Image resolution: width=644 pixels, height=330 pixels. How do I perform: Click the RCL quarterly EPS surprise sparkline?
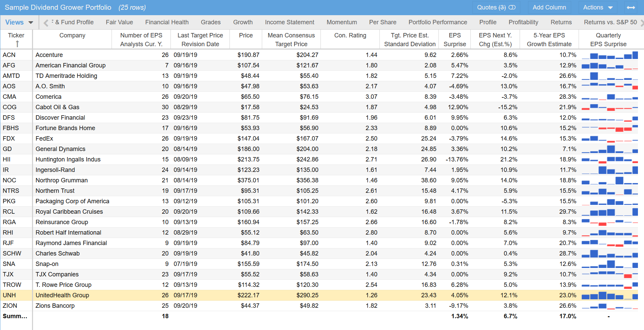(x=610, y=212)
